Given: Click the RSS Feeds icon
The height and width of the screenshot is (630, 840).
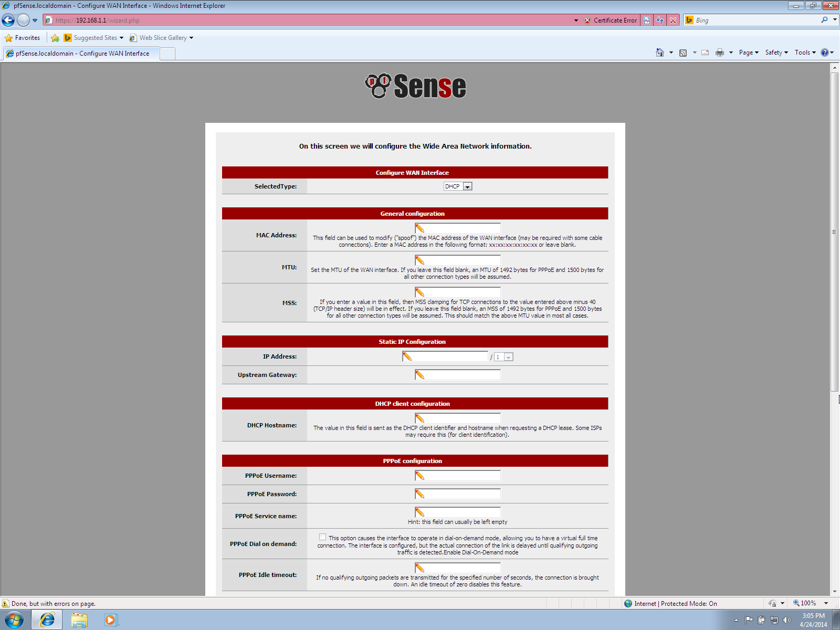Looking at the screenshot, I should 683,52.
